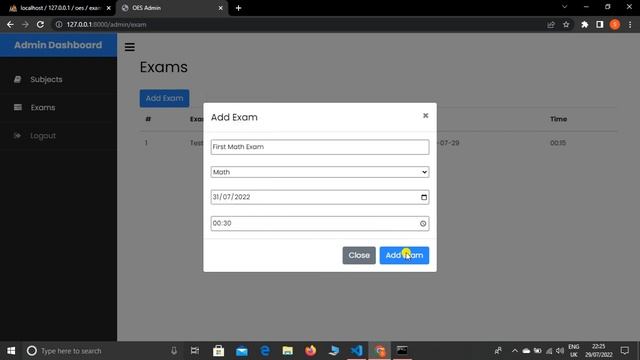
Task: Click the exam name field 'First Math Exam'
Action: click(320, 147)
